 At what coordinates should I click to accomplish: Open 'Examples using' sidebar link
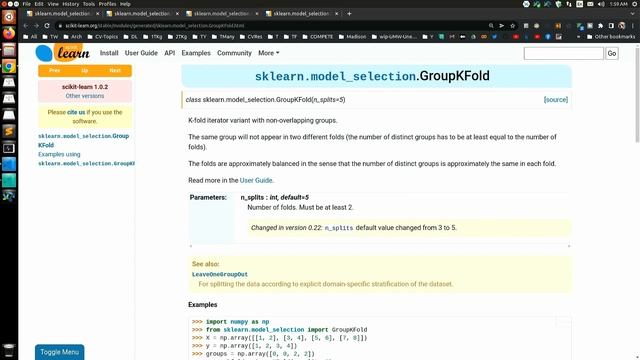[59, 154]
